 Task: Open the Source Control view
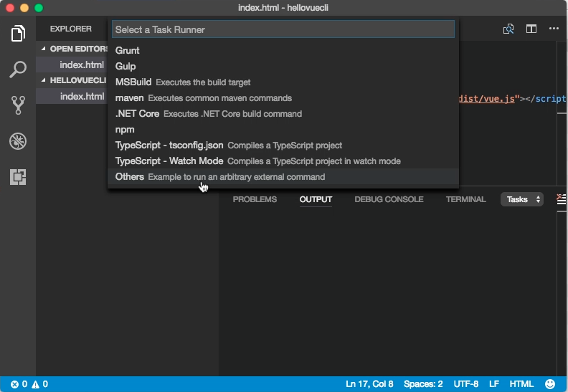pyautogui.click(x=18, y=105)
